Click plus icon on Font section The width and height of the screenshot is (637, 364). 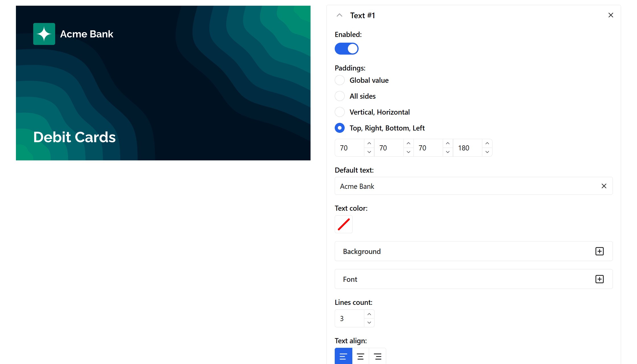[x=599, y=279]
